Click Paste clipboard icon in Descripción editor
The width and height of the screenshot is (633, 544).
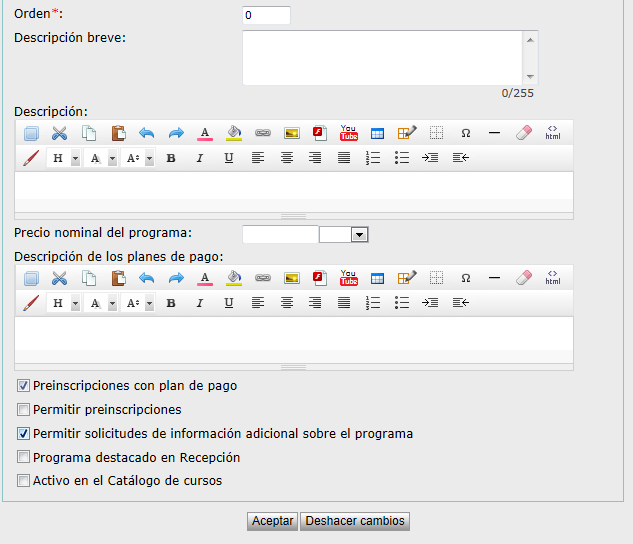118,133
